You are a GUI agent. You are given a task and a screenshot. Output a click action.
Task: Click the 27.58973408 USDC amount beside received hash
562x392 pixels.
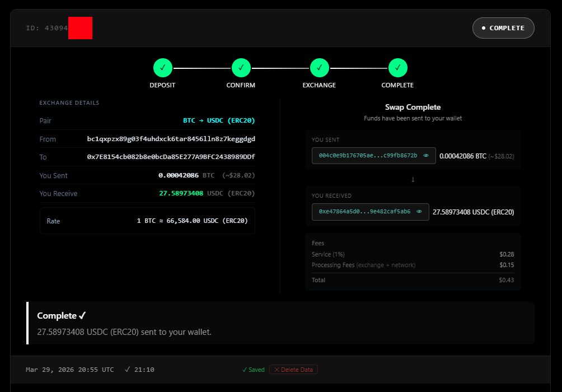[x=473, y=212]
